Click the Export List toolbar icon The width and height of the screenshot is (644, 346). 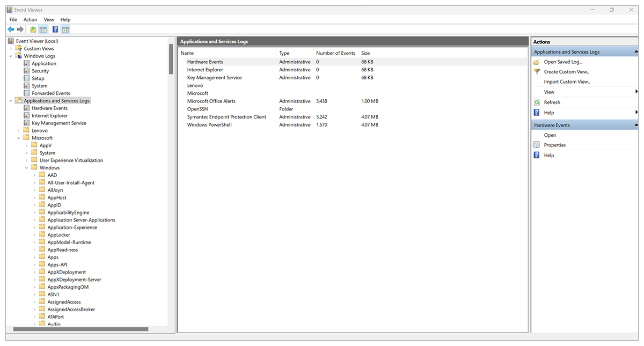(32, 29)
